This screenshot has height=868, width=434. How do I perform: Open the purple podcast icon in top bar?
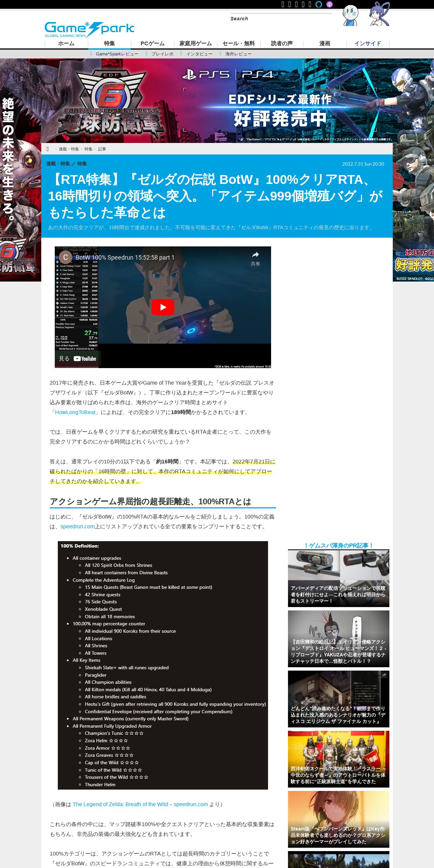[x=330, y=4]
